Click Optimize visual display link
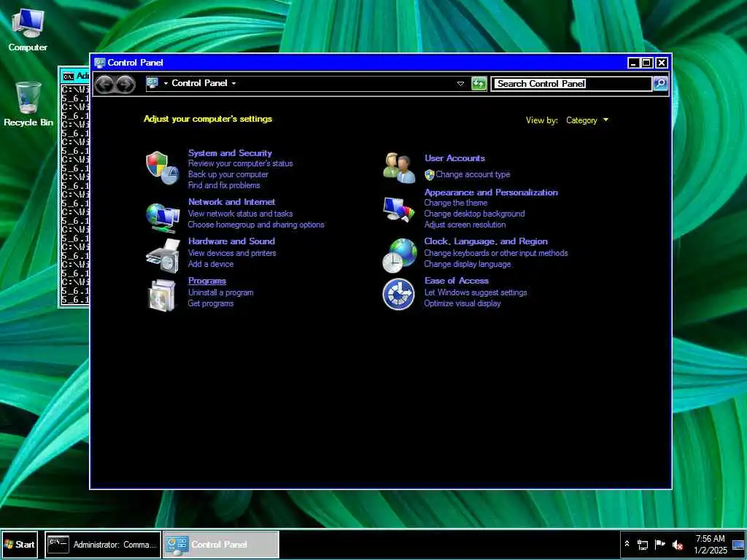The image size is (747, 560). click(x=462, y=304)
